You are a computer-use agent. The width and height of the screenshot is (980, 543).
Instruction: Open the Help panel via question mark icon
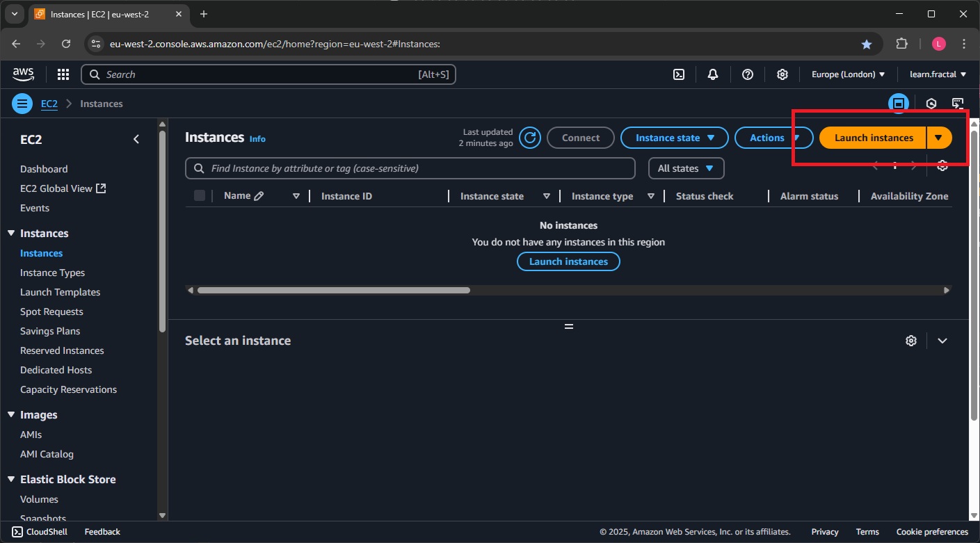coord(748,74)
